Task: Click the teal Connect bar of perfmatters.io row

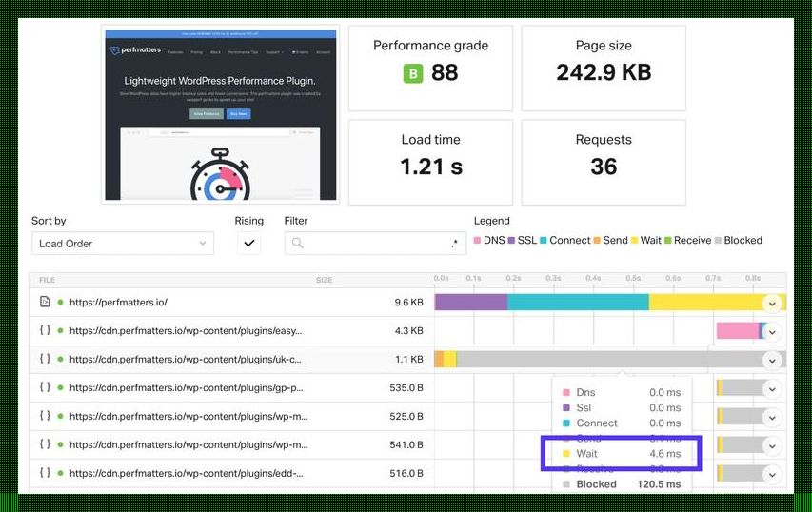Action: [578, 303]
